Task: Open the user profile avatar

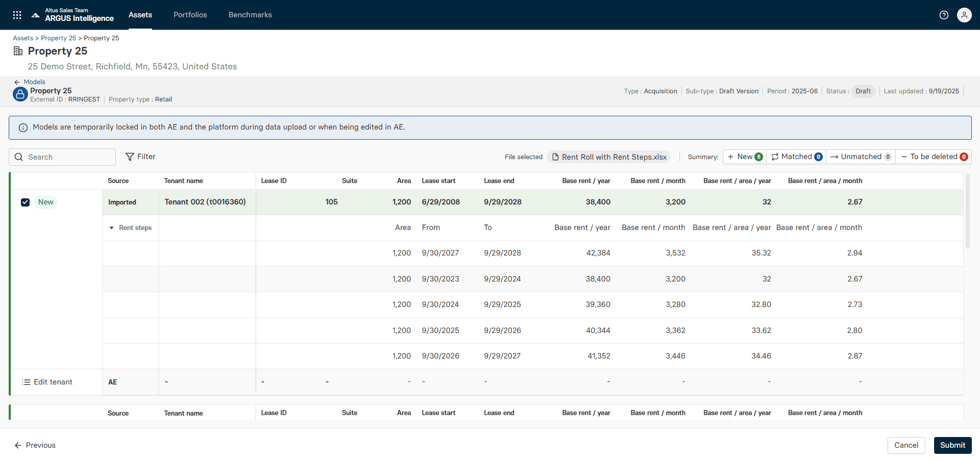Action: tap(965, 15)
